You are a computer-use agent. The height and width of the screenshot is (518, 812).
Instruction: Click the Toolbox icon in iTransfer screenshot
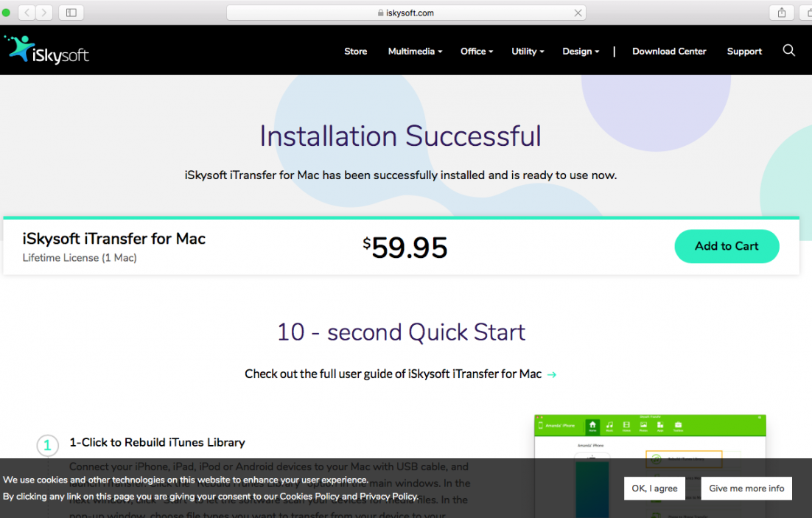click(x=678, y=426)
